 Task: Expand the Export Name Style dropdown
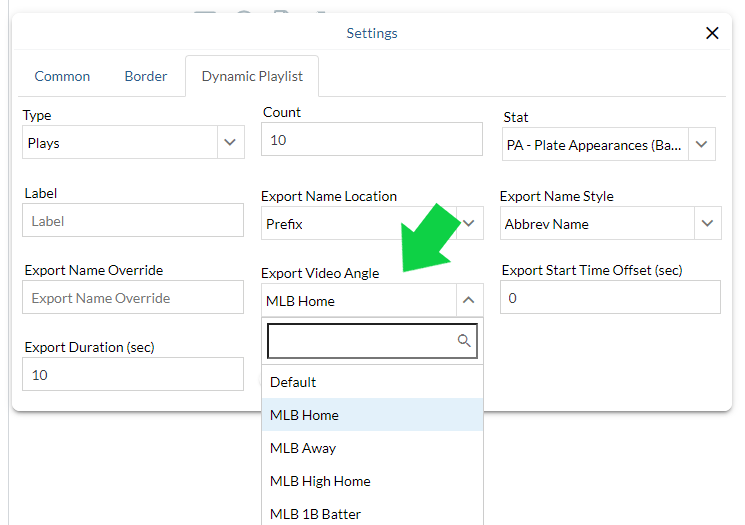[708, 224]
